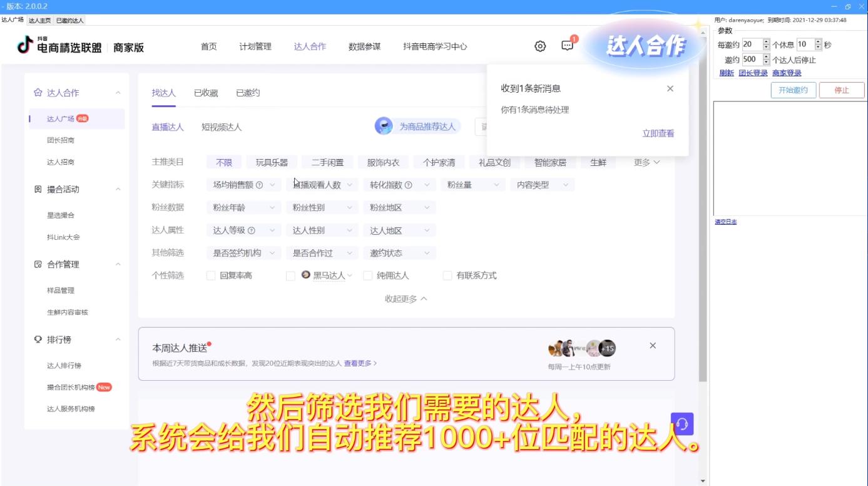
Task: Select the 达人合作 sidebar section icon
Action: (x=39, y=92)
